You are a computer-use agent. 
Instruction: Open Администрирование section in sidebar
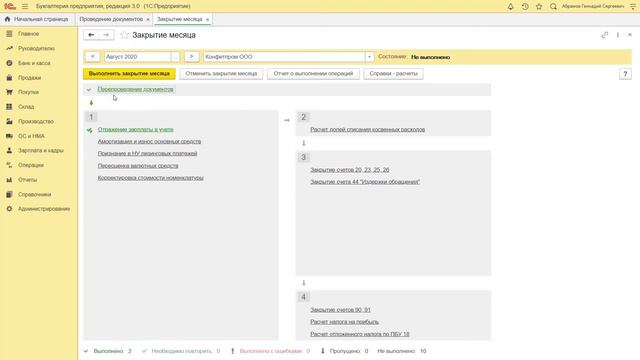pyautogui.click(x=44, y=209)
